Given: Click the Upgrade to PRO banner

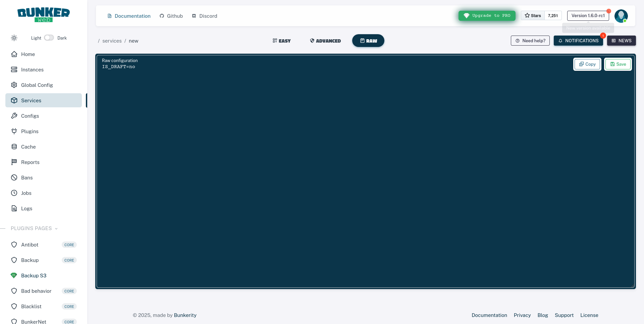Looking at the screenshot, I should coord(487,15).
